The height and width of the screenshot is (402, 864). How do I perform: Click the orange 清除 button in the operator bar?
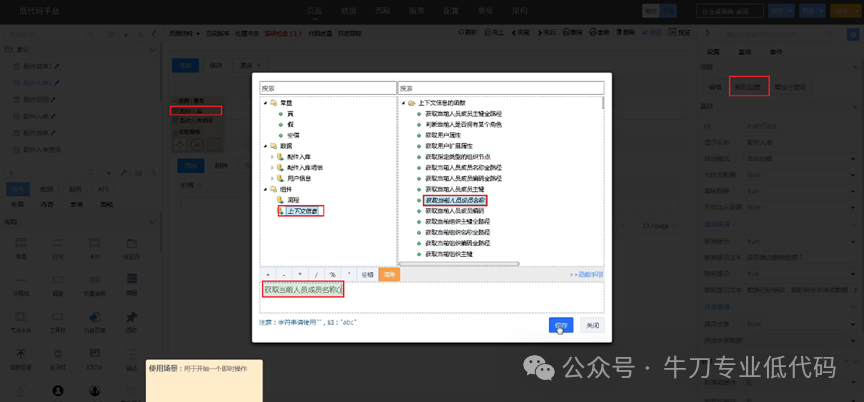click(389, 274)
